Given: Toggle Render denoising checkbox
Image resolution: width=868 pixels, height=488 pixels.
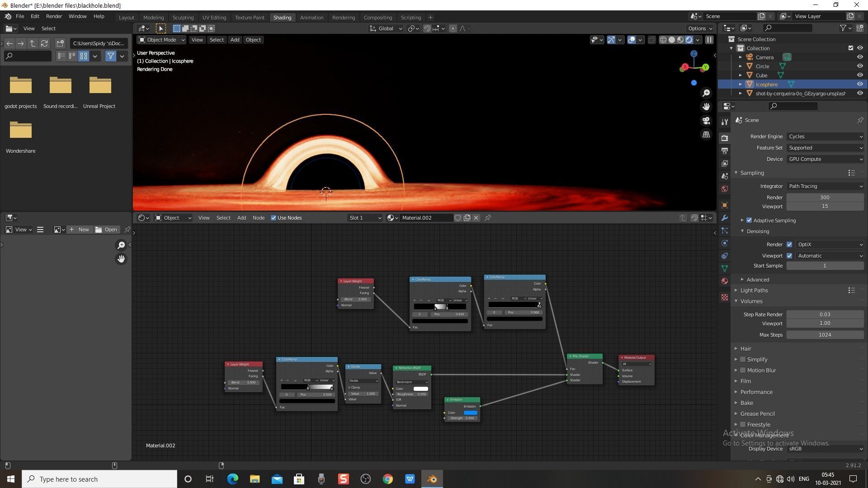Looking at the screenshot, I should (x=789, y=244).
